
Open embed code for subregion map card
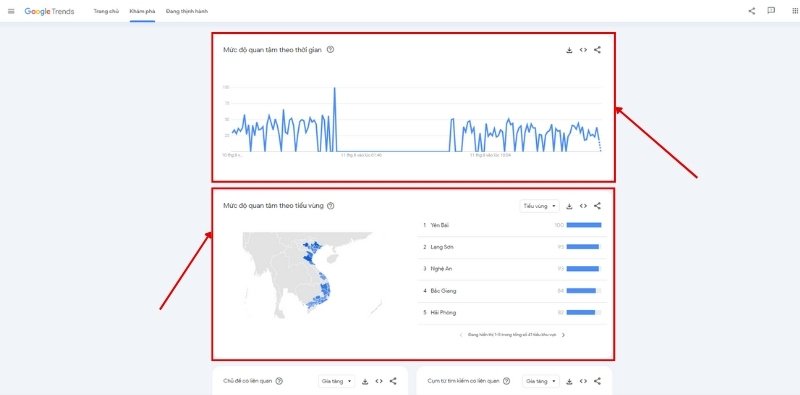(x=583, y=206)
